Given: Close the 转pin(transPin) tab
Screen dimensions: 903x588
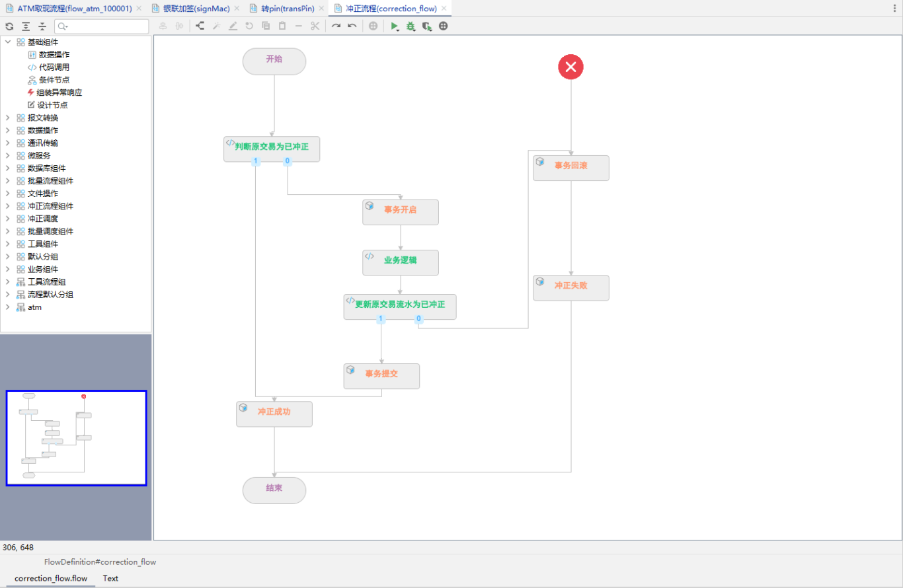Looking at the screenshot, I should [321, 9].
